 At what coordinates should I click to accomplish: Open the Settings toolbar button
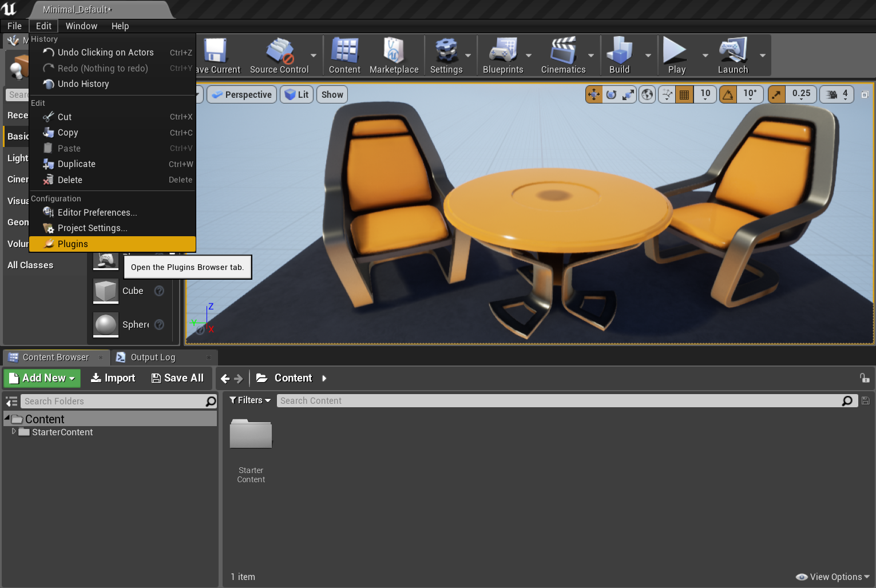(446, 55)
